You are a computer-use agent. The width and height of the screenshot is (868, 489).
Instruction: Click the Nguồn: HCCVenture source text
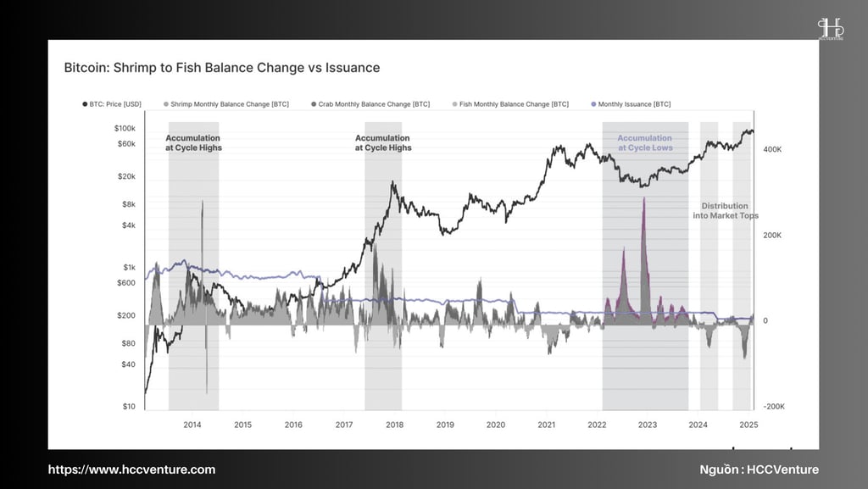[x=759, y=470]
